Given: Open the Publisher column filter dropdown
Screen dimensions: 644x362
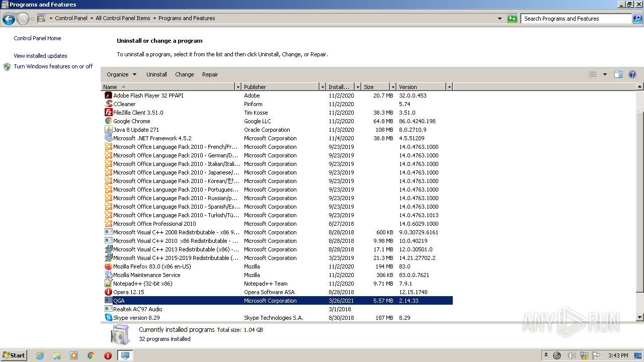Looking at the screenshot, I should (323, 87).
